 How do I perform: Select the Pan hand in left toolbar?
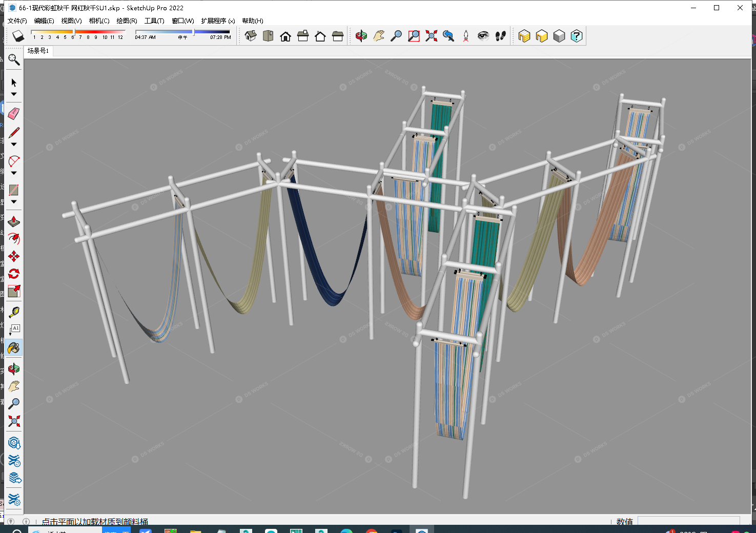(14, 386)
